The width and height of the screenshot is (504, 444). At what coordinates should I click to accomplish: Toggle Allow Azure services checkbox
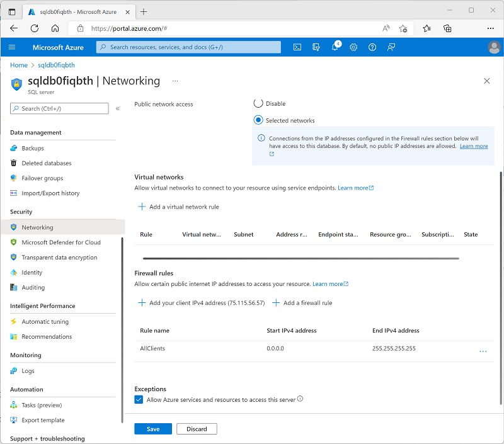coord(139,400)
